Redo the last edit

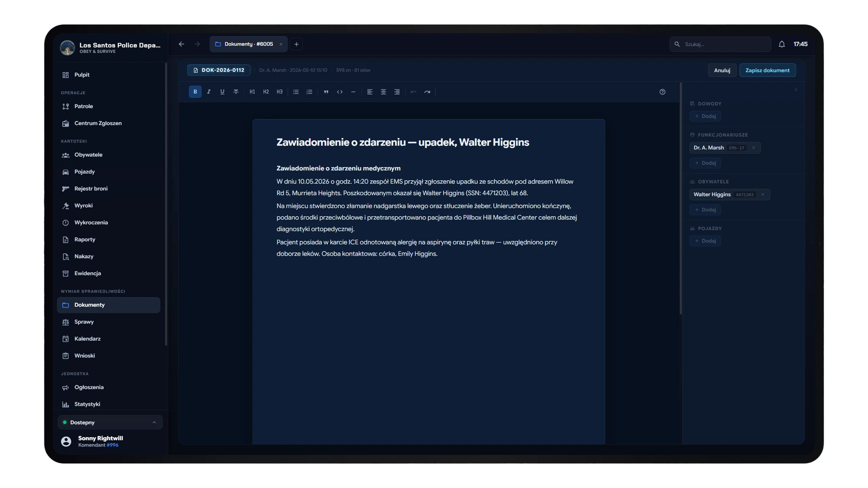click(427, 91)
